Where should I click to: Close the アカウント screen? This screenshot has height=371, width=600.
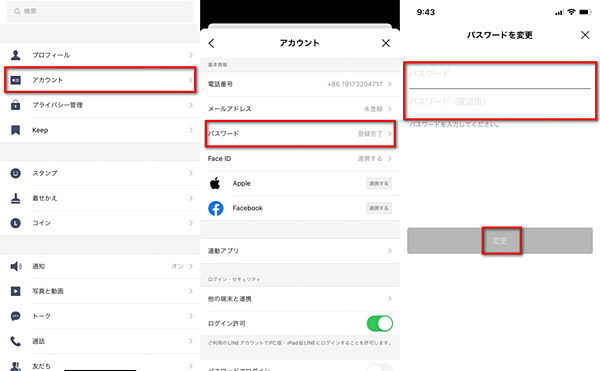point(386,43)
